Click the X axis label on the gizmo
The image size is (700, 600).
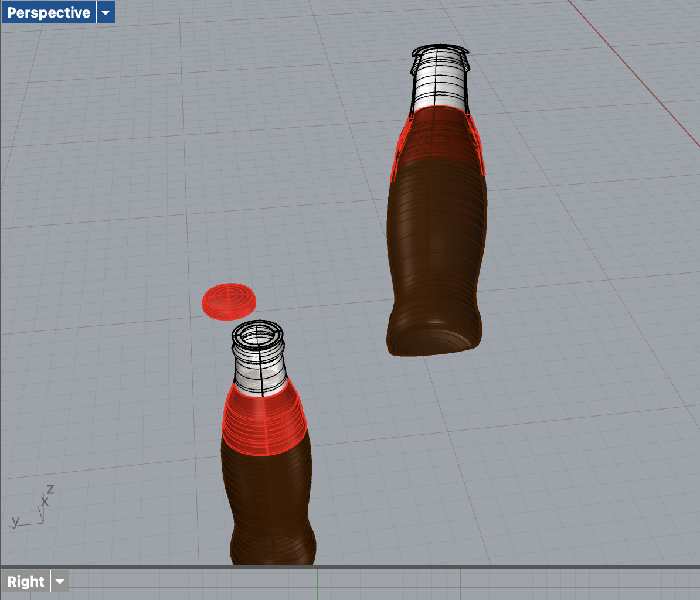tap(45, 501)
